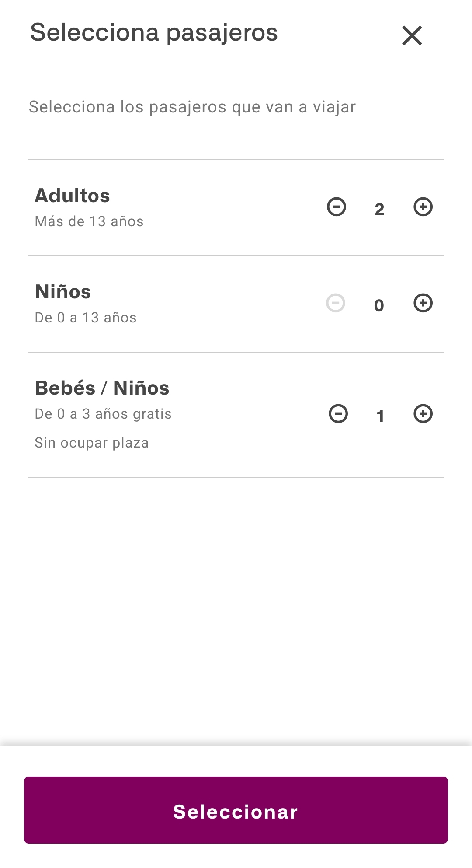The height and width of the screenshot is (868, 472).
Task: Click the Más de 13 años text
Action: [89, 221]
